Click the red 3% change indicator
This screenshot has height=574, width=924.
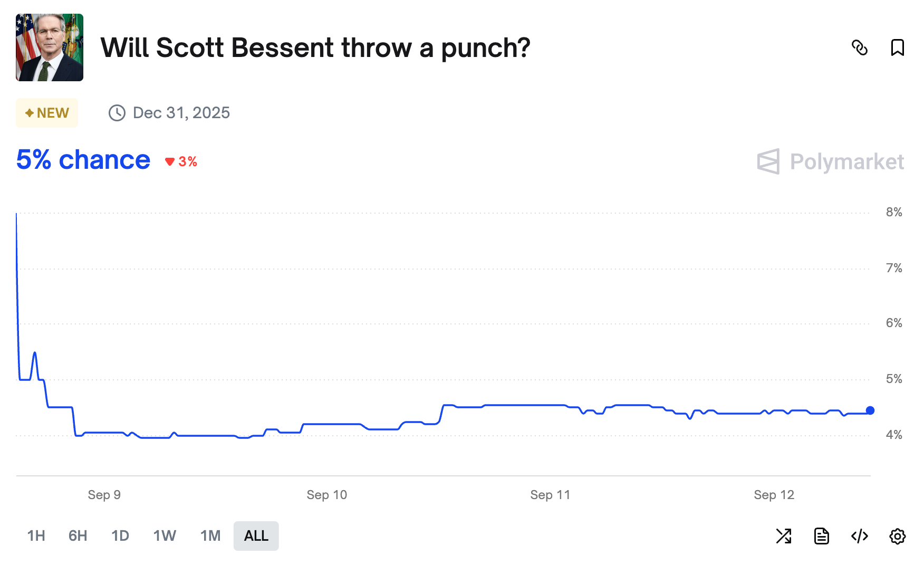point(181,161)
